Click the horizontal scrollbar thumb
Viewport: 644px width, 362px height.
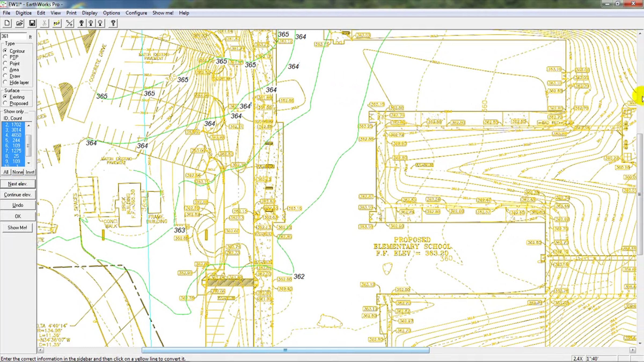click(285, 350)
